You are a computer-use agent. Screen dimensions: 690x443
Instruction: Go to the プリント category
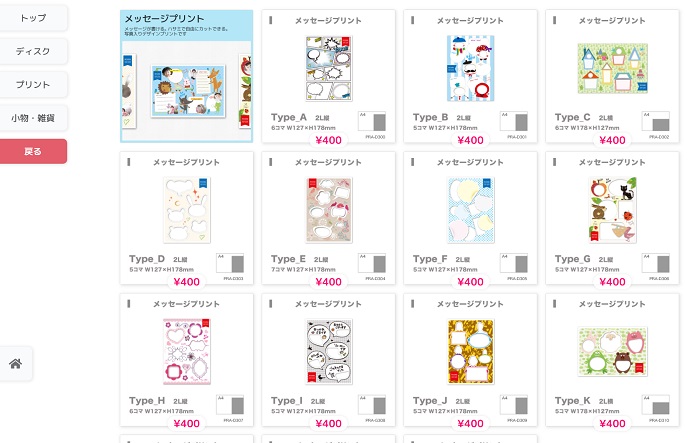coord(33,84)
